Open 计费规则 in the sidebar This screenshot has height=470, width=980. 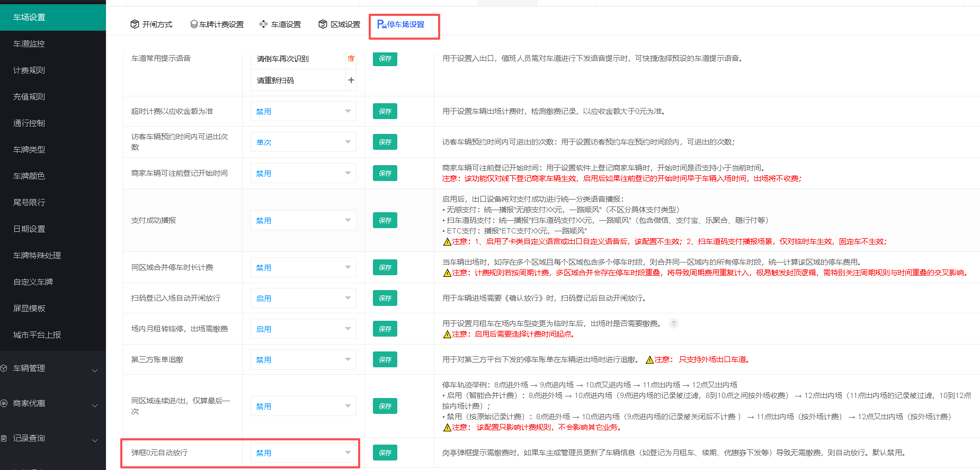click(x=53, y=70)
